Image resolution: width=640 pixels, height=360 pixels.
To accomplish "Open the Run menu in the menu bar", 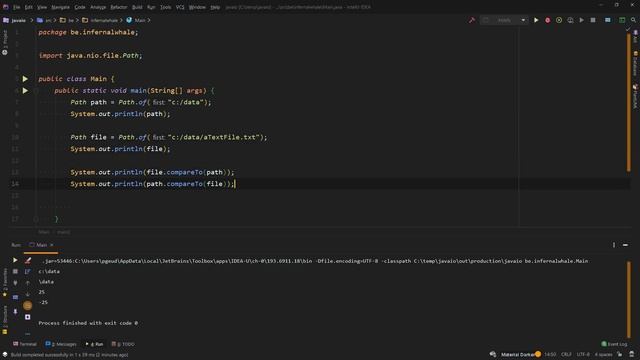I will [x=151, y=7].
